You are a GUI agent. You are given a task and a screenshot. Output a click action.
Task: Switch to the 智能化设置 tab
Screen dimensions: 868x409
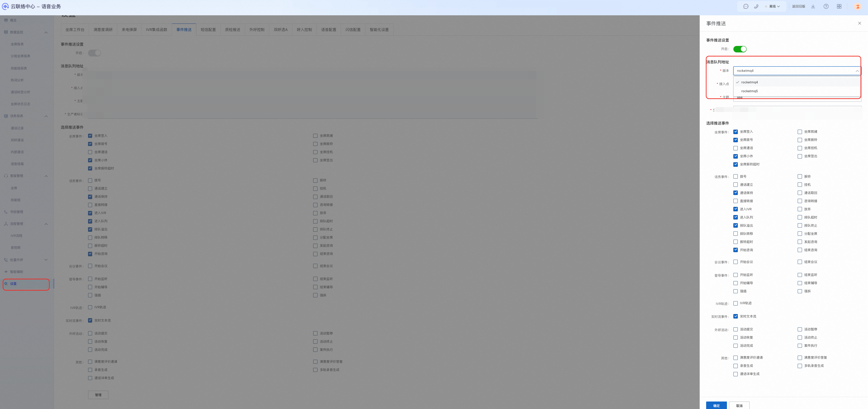coord(379,30)
